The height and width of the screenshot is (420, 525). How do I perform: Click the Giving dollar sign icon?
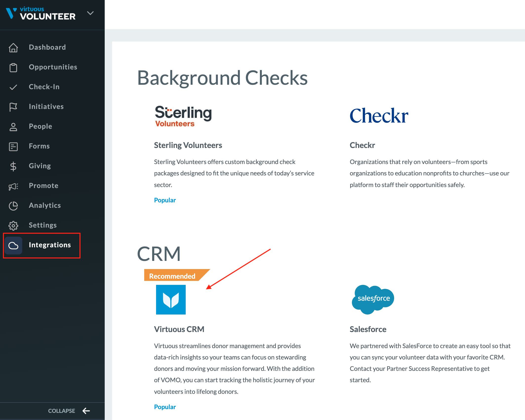(13, 166)
